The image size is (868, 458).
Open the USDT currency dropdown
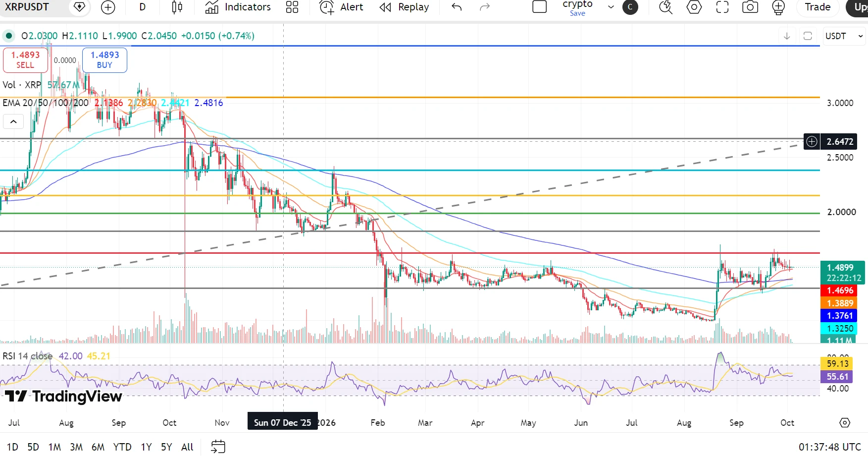point(844,36)
